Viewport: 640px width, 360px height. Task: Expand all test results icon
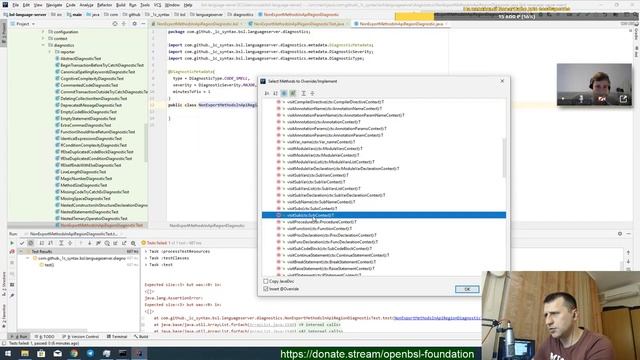click(x=61, y=243)
